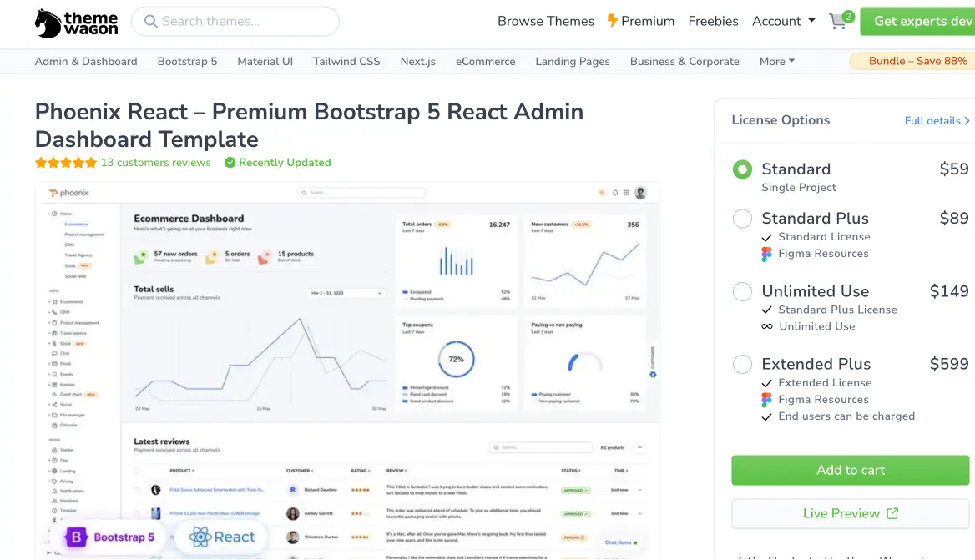Click into the Search themes field

(235, 22)
